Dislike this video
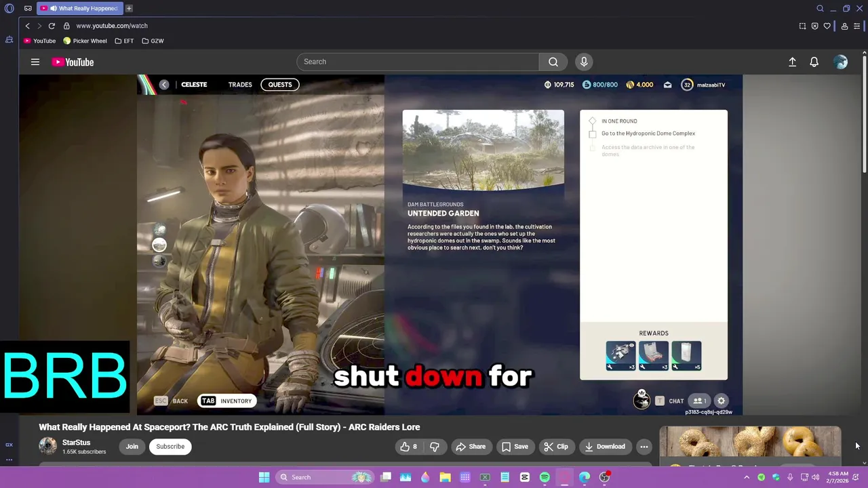868x488 pixels. (x=435, y=447)
